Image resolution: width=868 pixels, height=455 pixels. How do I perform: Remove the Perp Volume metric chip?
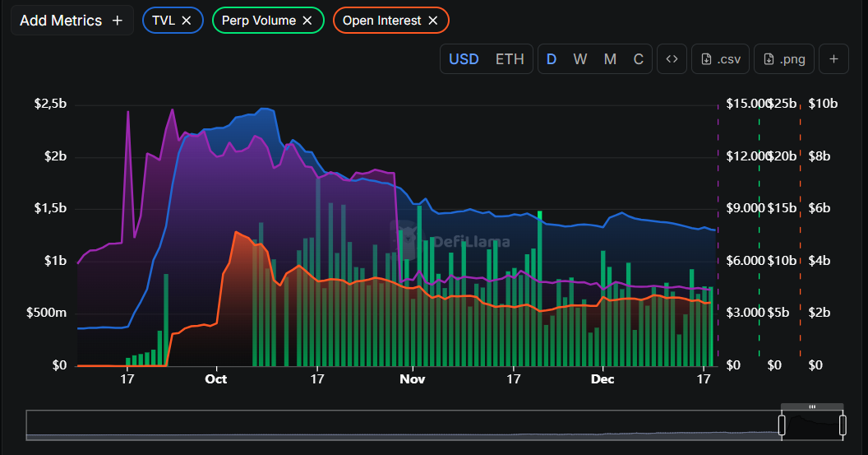click(307, 21)
